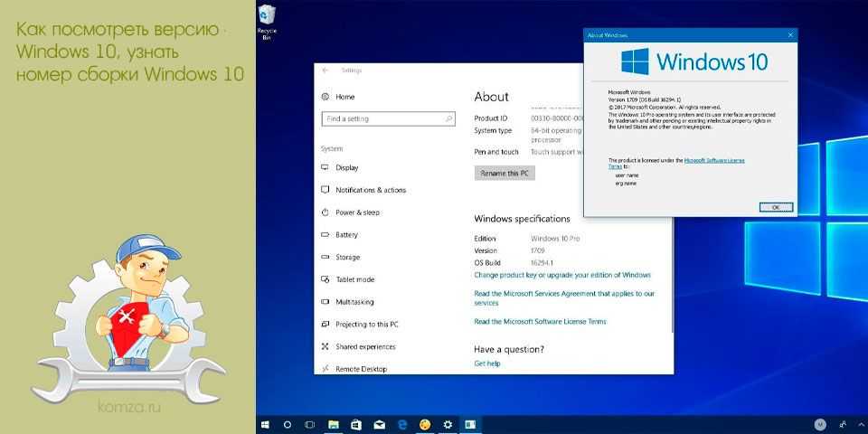The image size is (868, 434).
Task: Click the Windows 10 Pro edition value
Action: [x=555, y=239]
